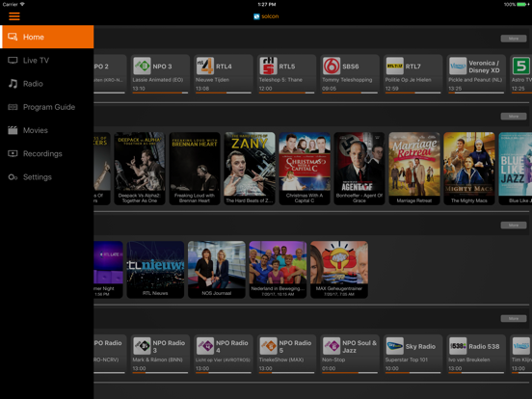Select 'Politie Op Je Hielen' program text

coord(409,80)
